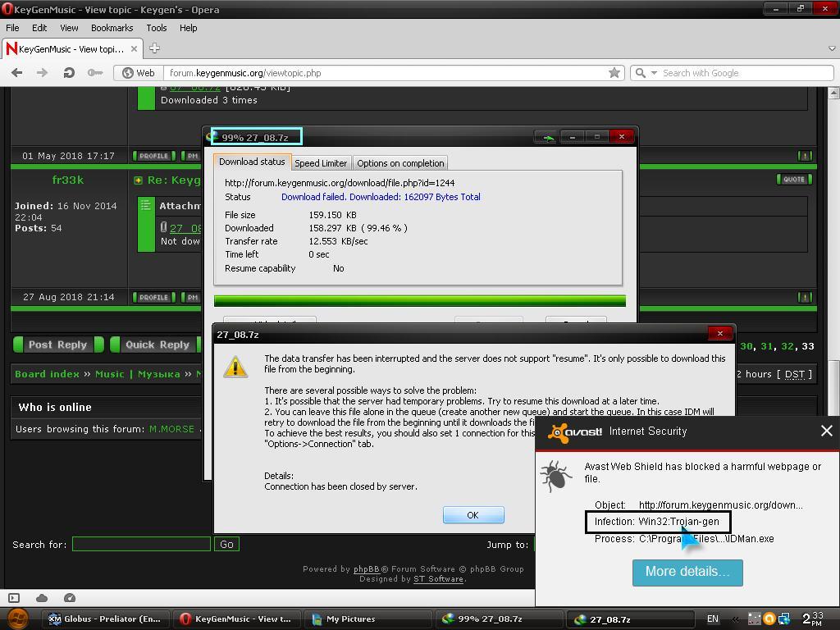Report post icon on 01 May 2018 row
The image size is (840, 630).
click(805, 156)
